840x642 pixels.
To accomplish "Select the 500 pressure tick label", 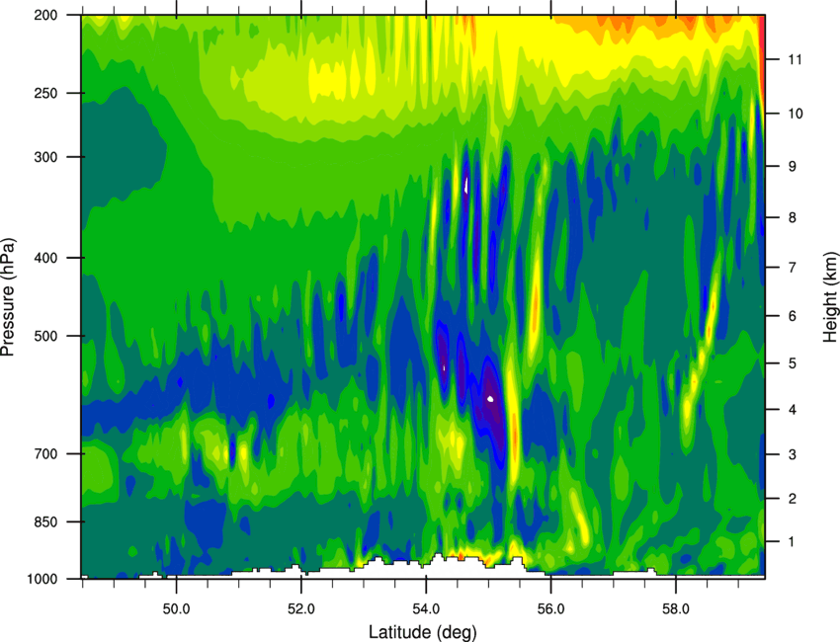I will pos(45,336).
